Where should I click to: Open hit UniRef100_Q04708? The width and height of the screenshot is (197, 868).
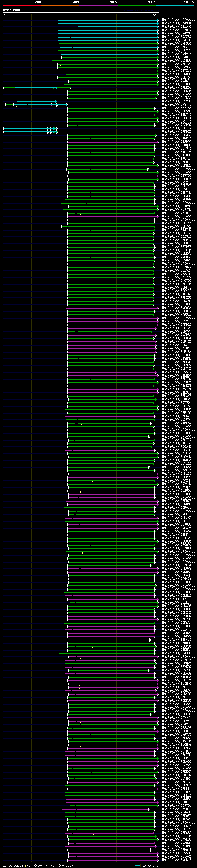pyautogui.click(x=177, y=40)
